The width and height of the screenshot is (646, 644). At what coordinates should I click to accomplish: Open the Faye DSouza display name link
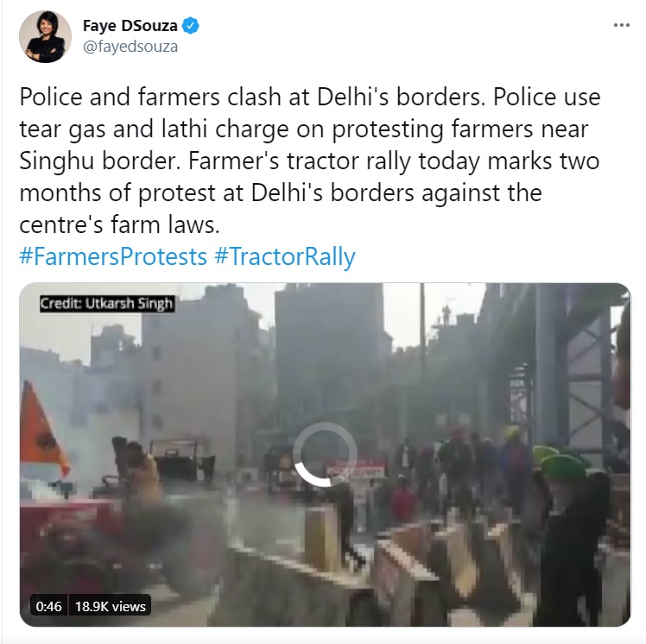130,26
